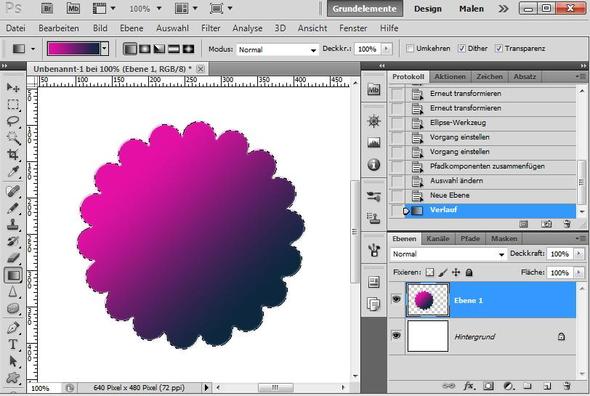This screenshot has width=590, height=396.
Task: Choose reflected gradient style
Action: pyautogui.click(x=173, y=49)
